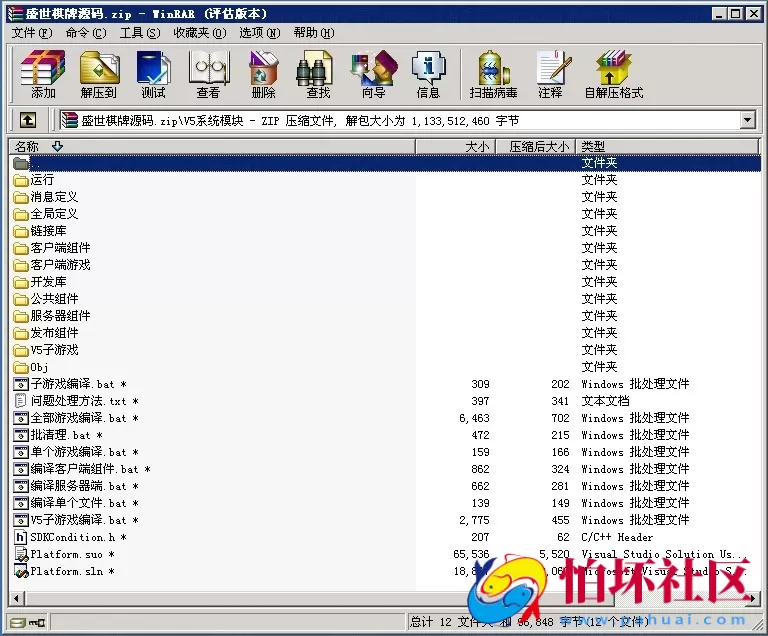Select the 单个游戏编译.bat file
768x636 pixels.
pyautogui.click(x=385, y=452)
